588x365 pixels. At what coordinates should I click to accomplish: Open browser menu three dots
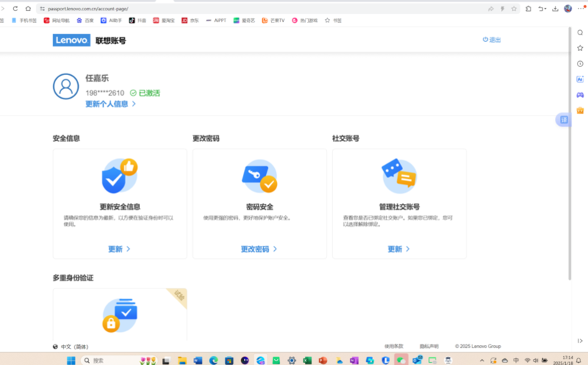pyautogui.click(x=581, y=8)
